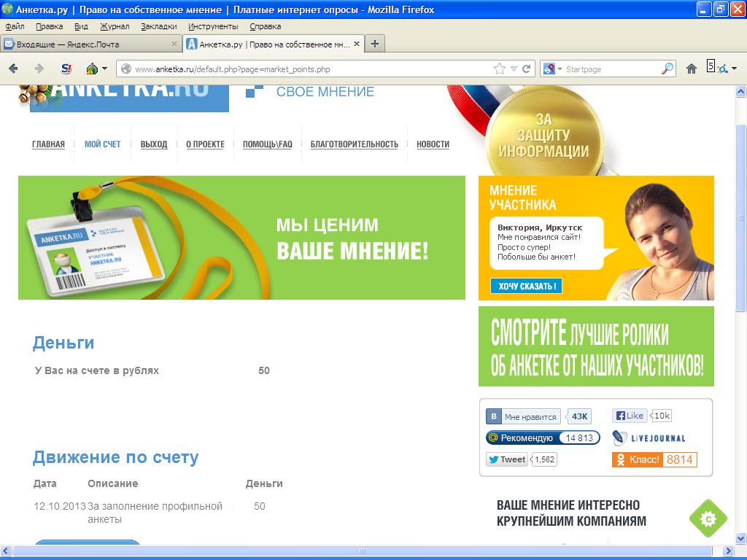Viewport: 747px width, 560px height.
Task: Click the Mail.ru Рекомендую button
Action: (543, 437)
